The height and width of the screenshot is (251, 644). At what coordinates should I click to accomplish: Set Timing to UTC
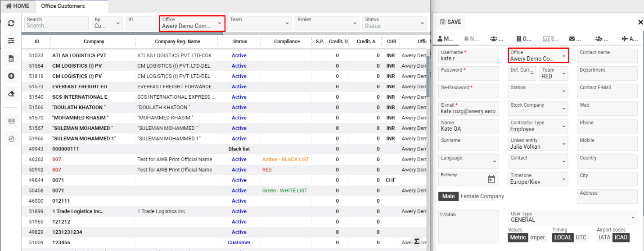click(581, 237)
